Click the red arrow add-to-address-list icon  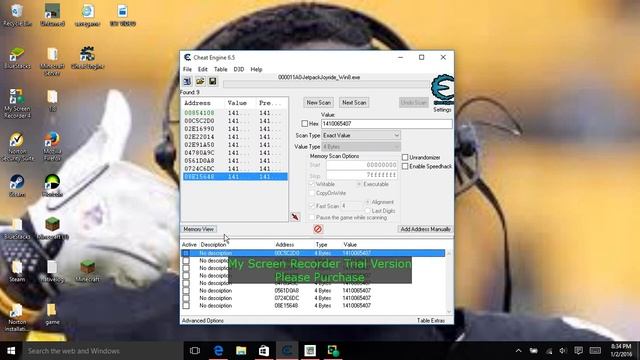pyautogui.click(x=295, y=217)
